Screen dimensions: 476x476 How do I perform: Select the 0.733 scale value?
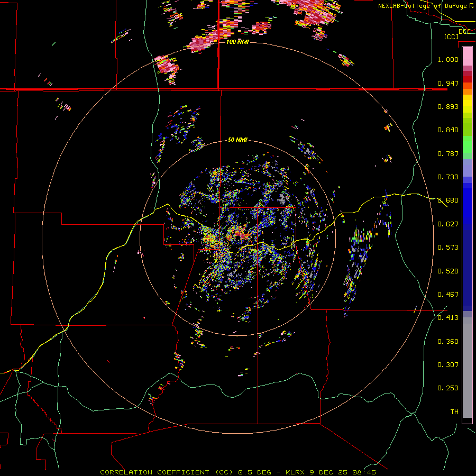click(448, 177)
